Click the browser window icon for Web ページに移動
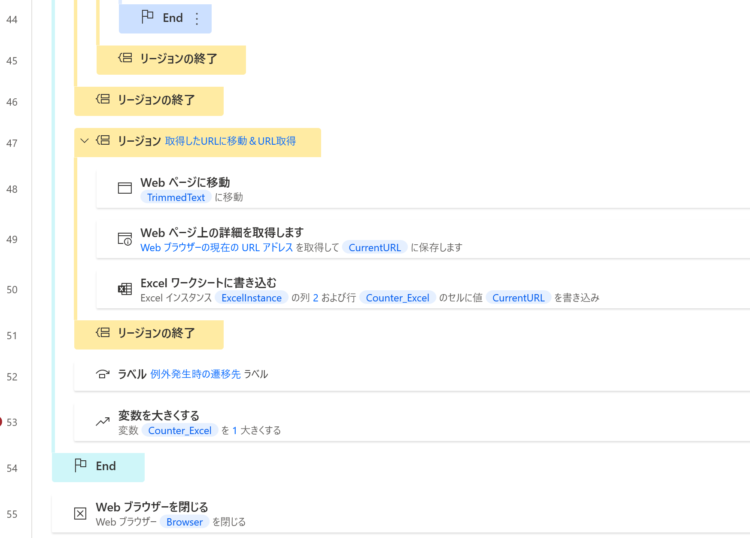The width and height of the screenshot is (750, 538). pos(125,188)
